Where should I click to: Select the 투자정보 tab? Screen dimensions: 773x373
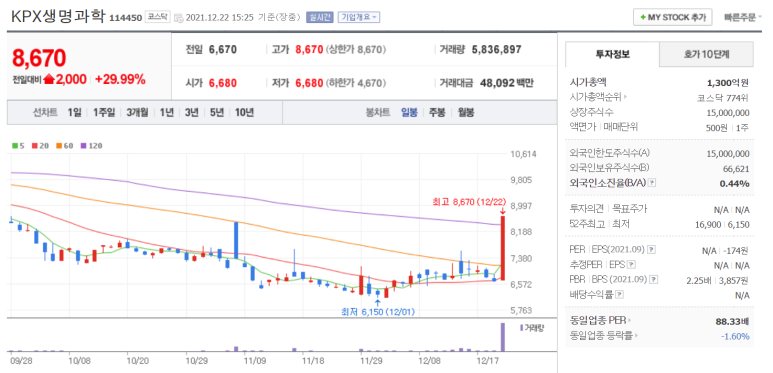point(612,54)
